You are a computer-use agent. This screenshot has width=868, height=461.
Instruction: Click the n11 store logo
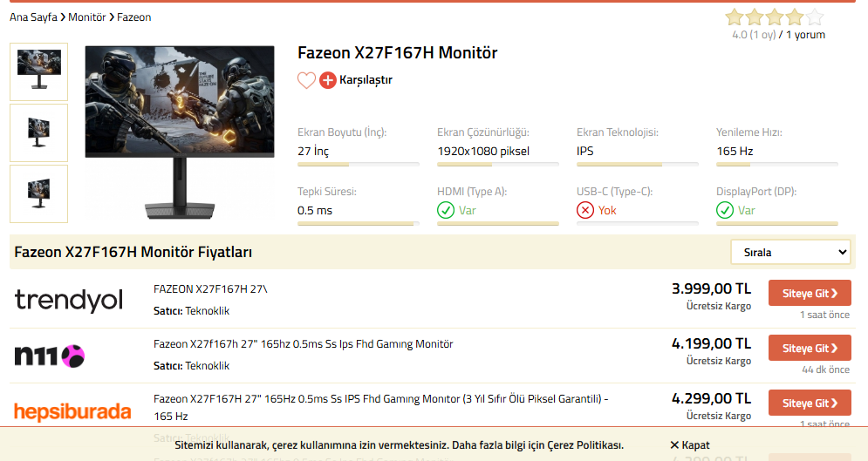49,356
